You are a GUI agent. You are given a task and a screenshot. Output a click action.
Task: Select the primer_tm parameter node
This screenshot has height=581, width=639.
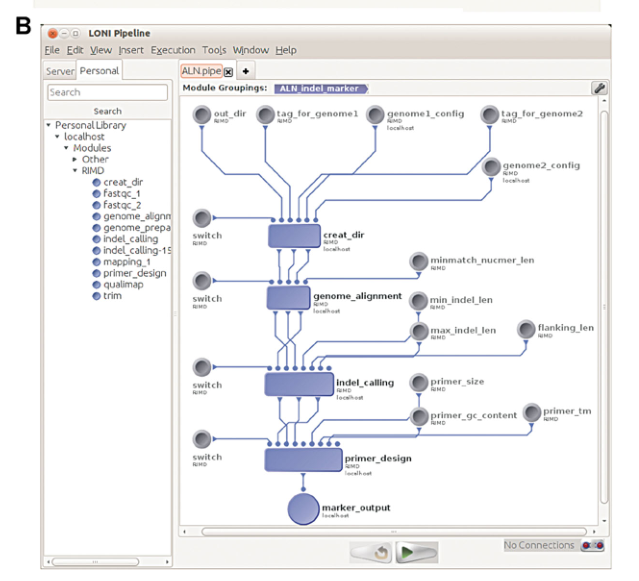coord(531,411)
